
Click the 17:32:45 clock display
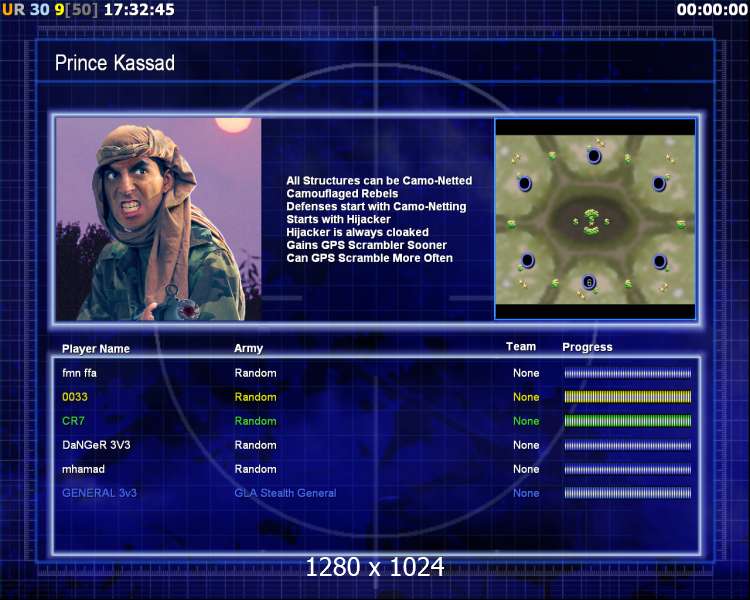click(x=139, y=9)
